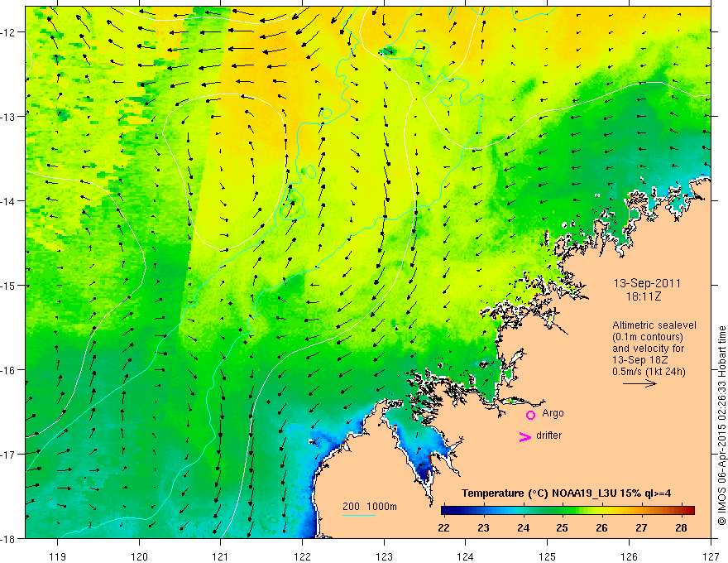
Task: Click longitude axis label 119
Action: tap(58, 556)
